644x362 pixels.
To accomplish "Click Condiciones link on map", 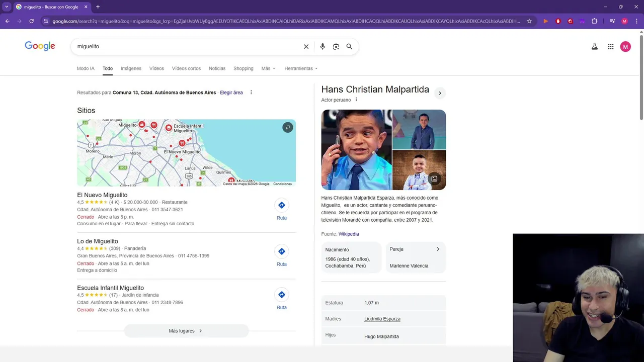I will [282, 184].
